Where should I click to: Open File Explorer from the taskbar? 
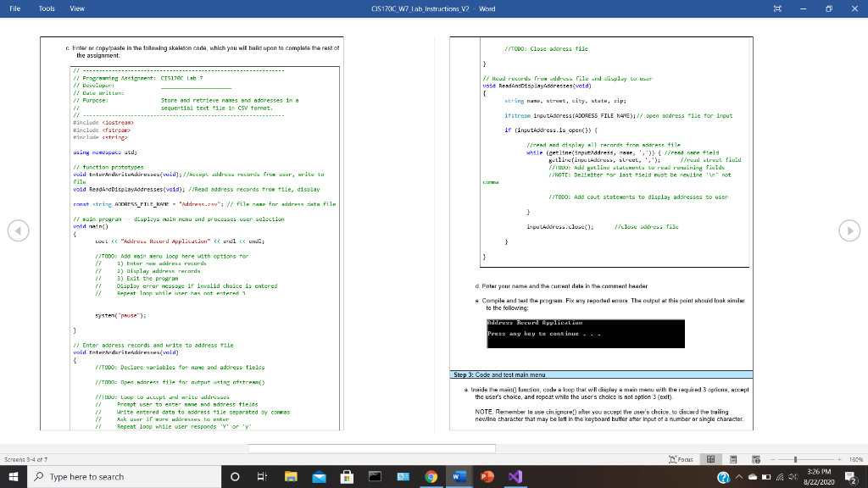(291, 476)
